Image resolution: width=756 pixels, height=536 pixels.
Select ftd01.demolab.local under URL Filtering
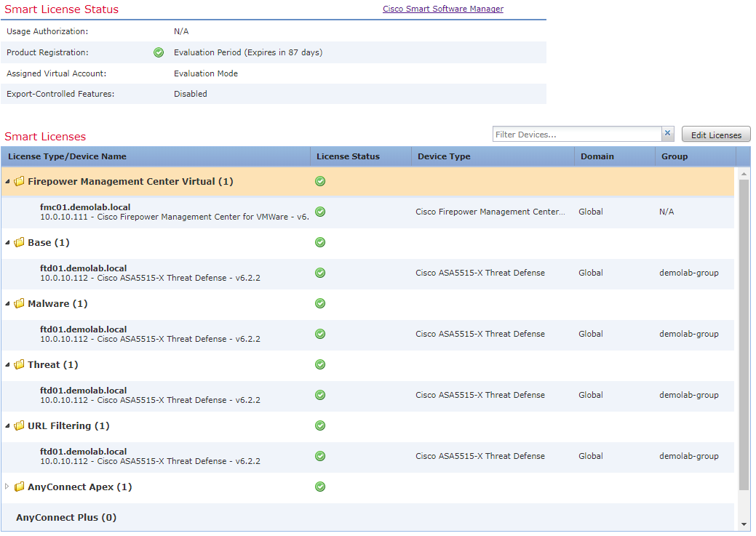click(x=367, y=457)
